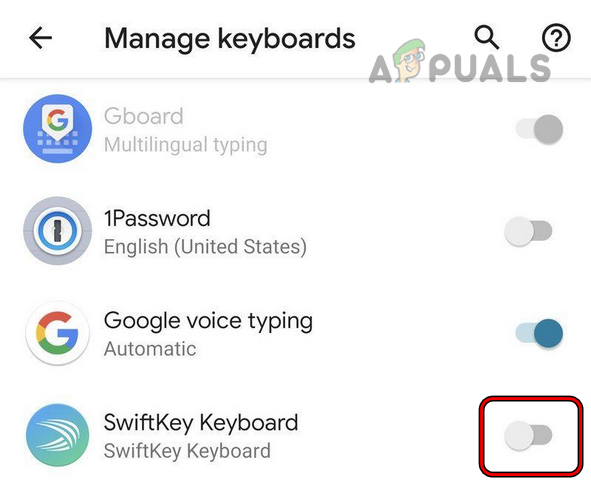Tap the Multilingual typing subtitle
Viewport: 591px width, 500px height.
coord(186,145)
